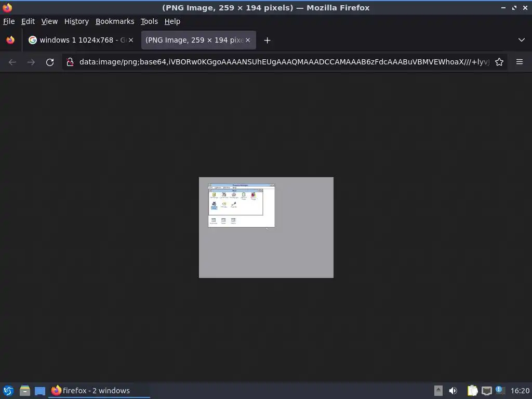Viewport: 532px width, 399px height.
Task: Click the insecure connection lock icon
Action: coord(70,62)
